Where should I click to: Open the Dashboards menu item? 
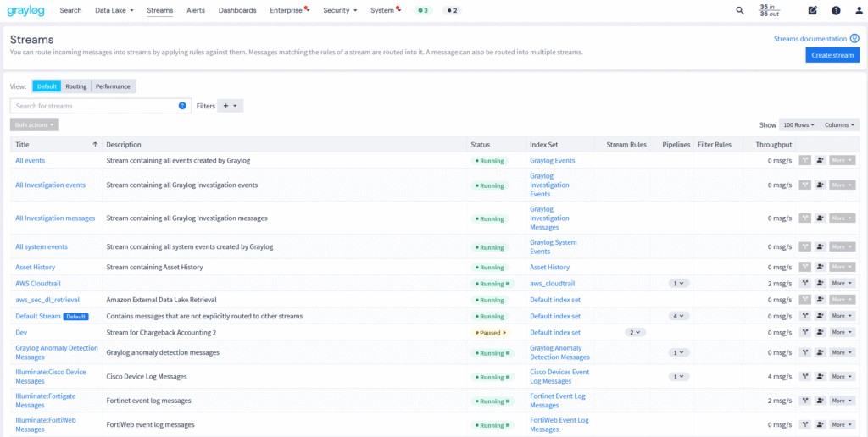237,10
